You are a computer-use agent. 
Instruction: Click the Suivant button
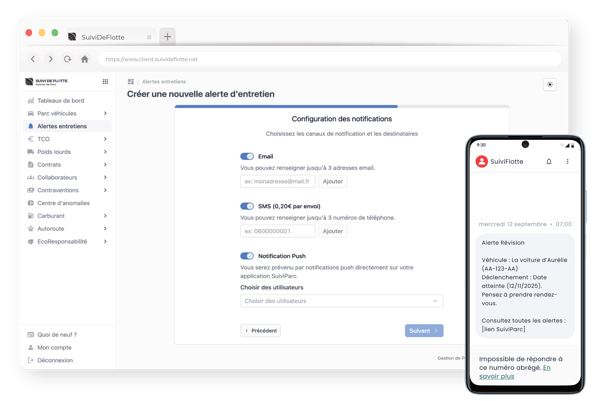(x=424, y=331)
